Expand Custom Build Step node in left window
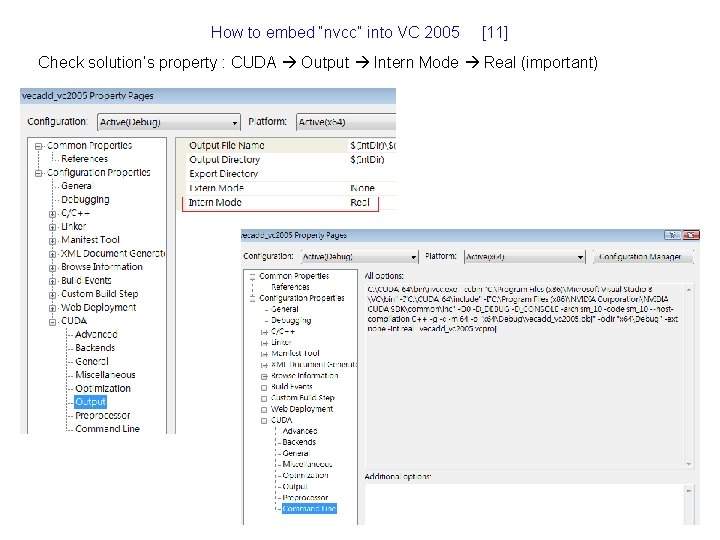This screenshot has height=540, width=720. (52, 295)
